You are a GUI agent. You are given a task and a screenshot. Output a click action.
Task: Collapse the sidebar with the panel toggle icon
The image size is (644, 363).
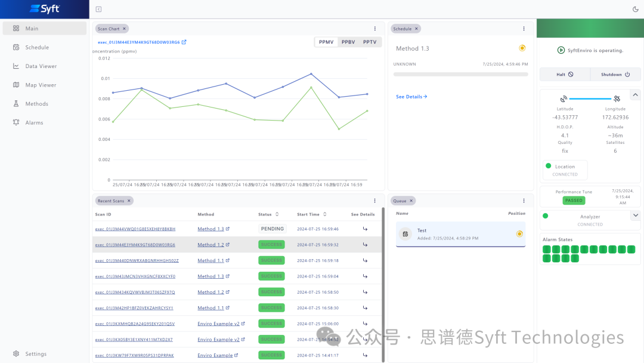tap(98, 9)
